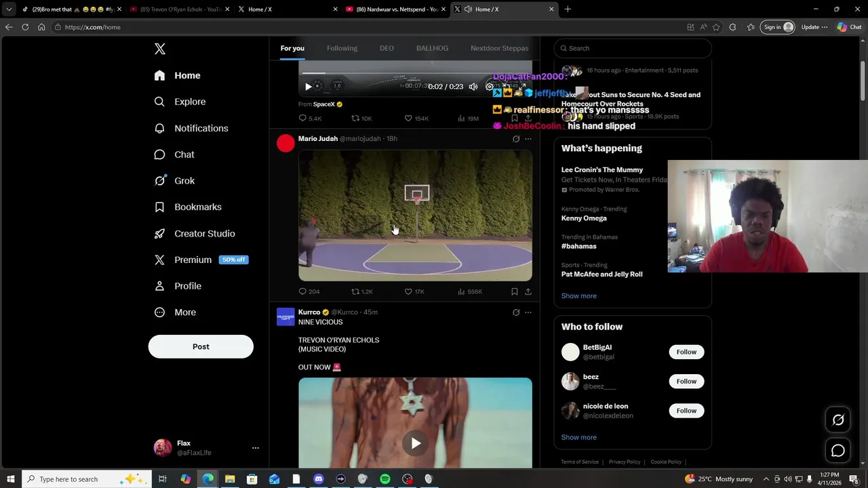Switch to the For you tab
This screenshot has height=488, width=868.
point(292,48)
